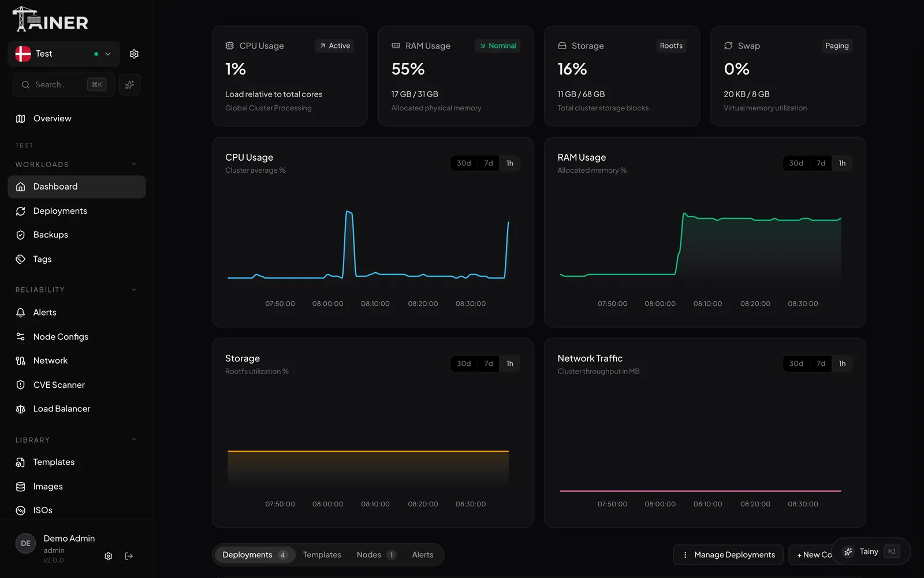Screen dimensions: 924x578
Task: Open user settings gear beside Demo Admin
Action: [109, 556]
